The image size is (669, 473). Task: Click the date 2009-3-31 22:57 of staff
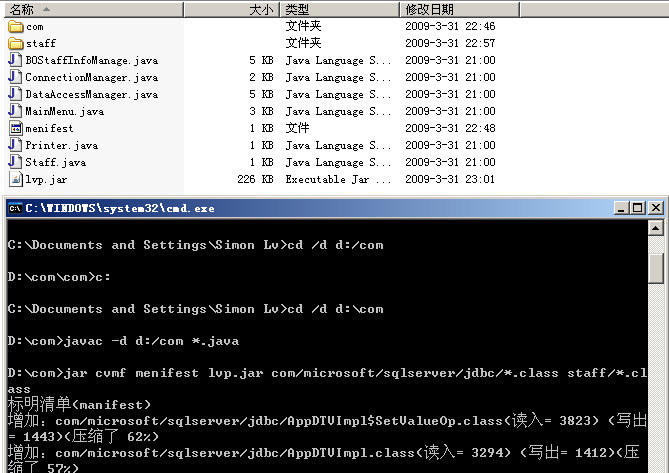click(x=450, y=44)
